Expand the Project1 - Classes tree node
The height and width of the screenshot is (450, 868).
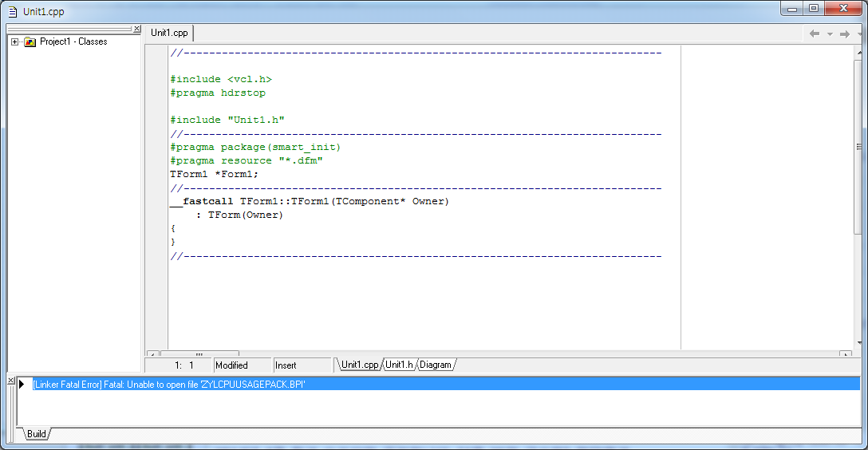(x=15, y=41)
